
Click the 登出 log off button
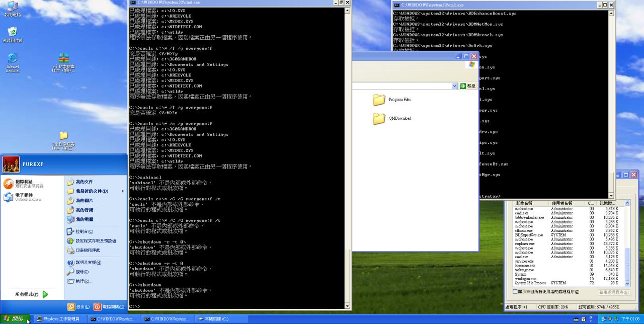pos(79,307)
